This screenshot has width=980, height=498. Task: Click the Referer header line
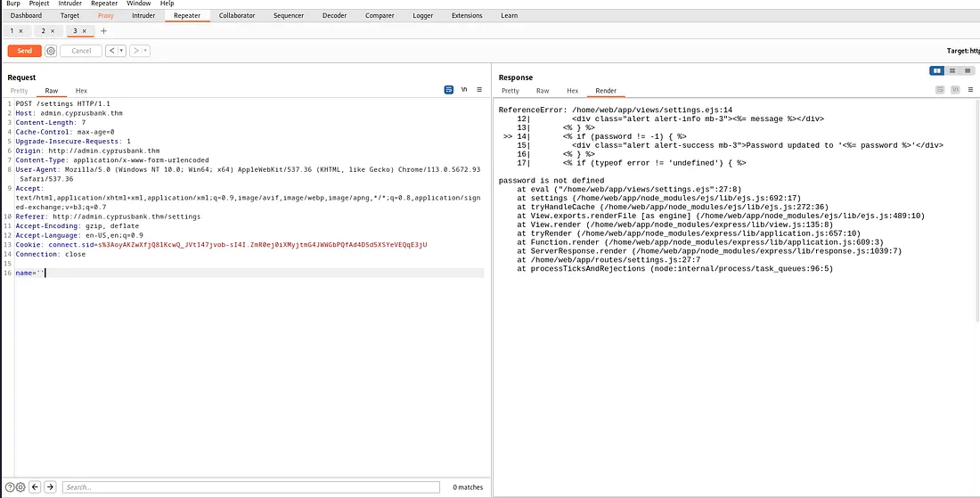point(108,216)
